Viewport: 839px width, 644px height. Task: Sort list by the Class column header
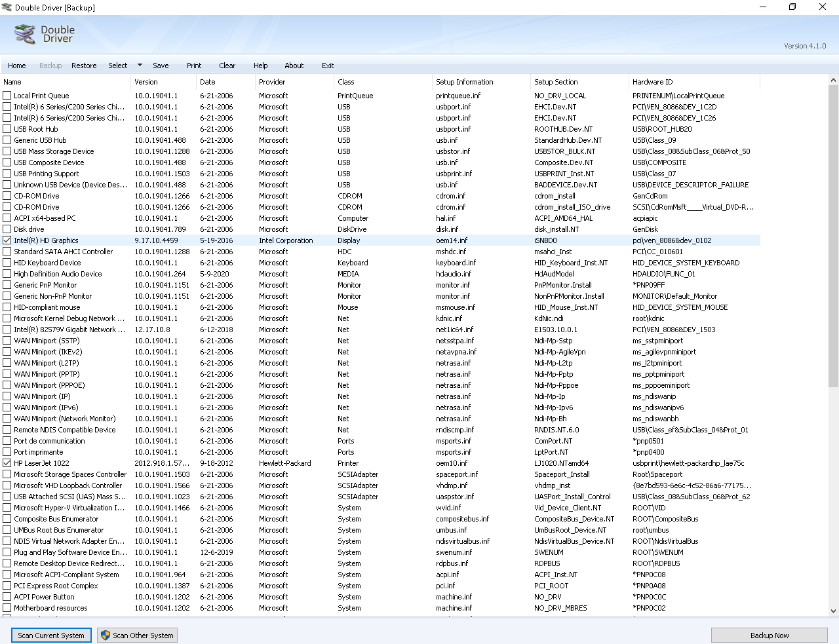(x=346, y=82)
